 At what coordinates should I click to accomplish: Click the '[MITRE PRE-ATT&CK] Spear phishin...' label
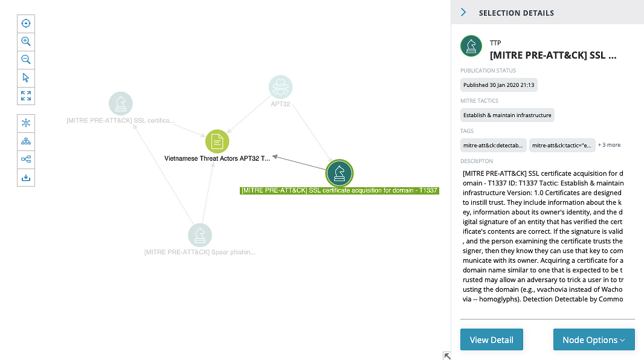click(200, 252)
